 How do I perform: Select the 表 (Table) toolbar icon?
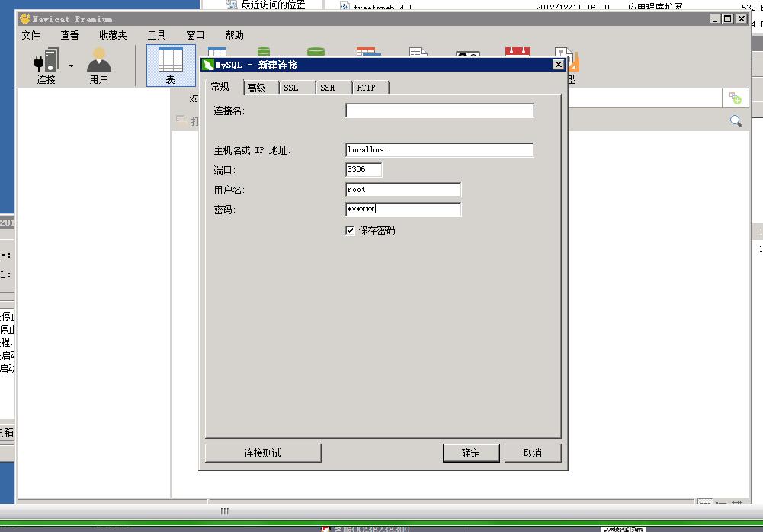coord(170,61)
